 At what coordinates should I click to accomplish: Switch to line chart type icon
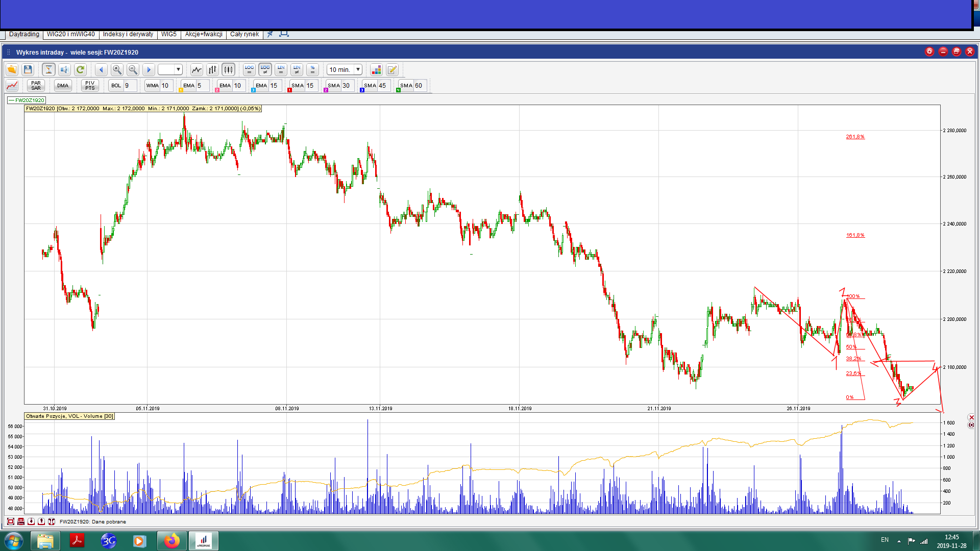[197, 69]
